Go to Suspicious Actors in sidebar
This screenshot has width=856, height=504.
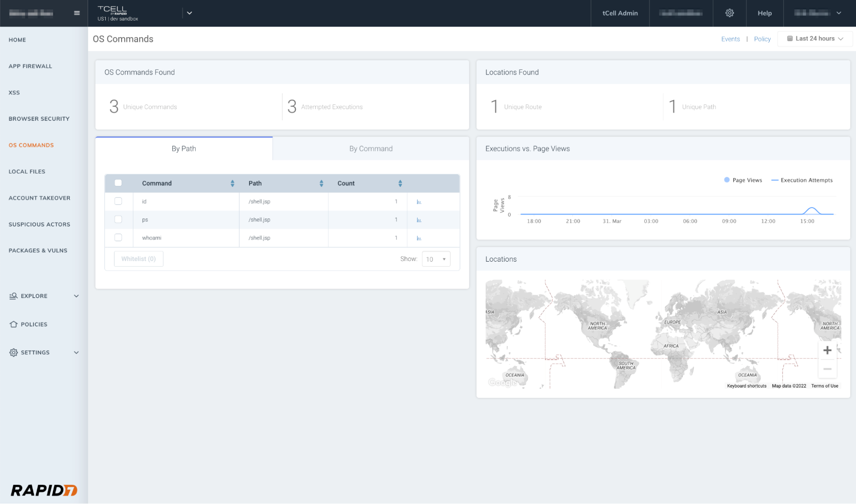point(39,224)
